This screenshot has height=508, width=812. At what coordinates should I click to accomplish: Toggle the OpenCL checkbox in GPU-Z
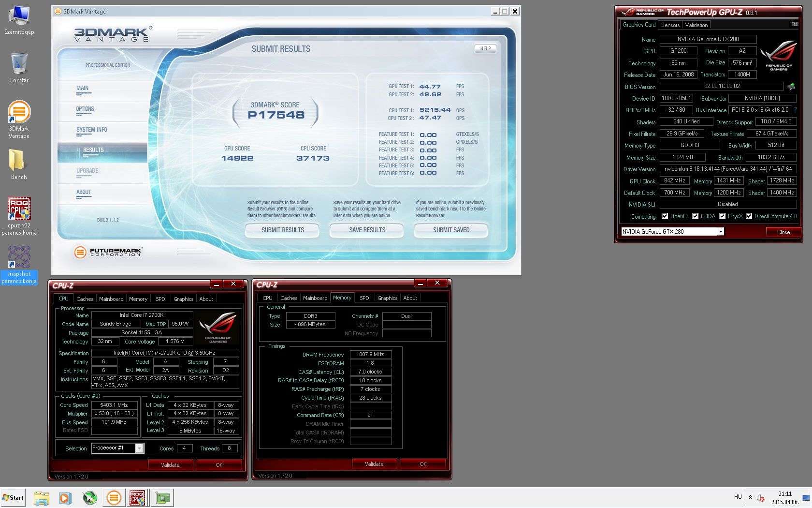click(x=665, y=216)
